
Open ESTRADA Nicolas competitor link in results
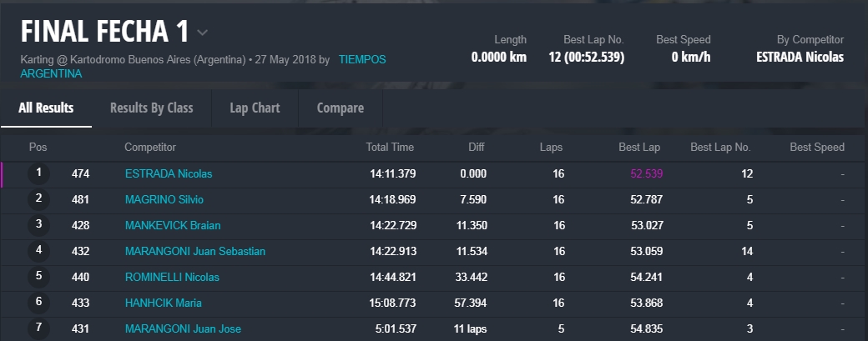pos(168,174)
